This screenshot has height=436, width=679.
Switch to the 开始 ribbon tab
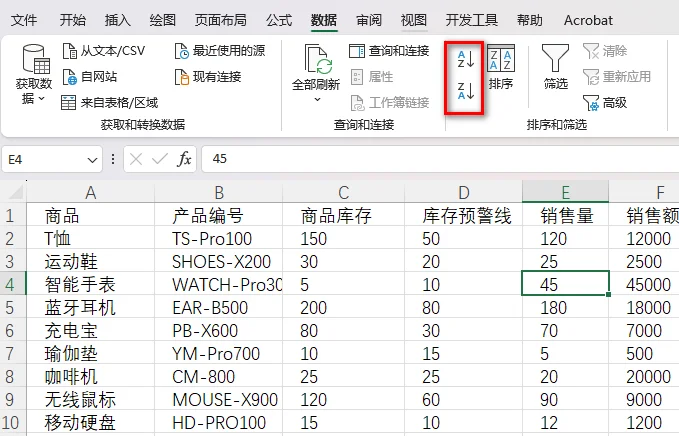point(72,20)
